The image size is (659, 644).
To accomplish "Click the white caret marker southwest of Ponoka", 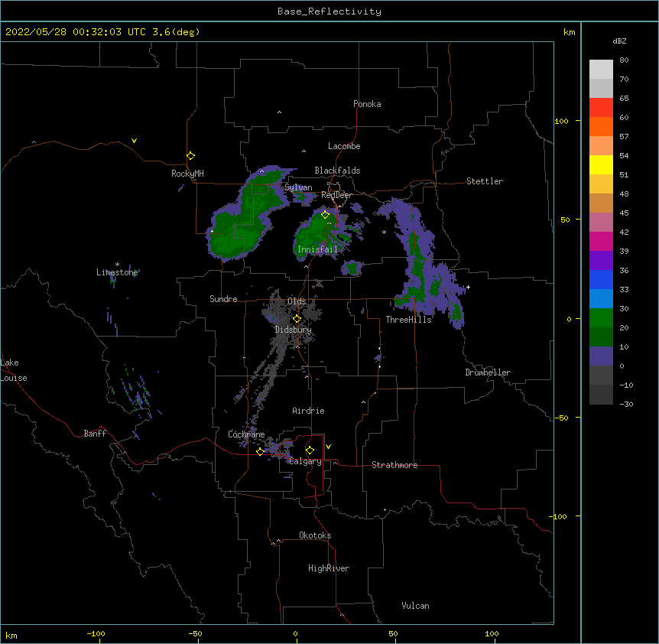I will 279,112.
